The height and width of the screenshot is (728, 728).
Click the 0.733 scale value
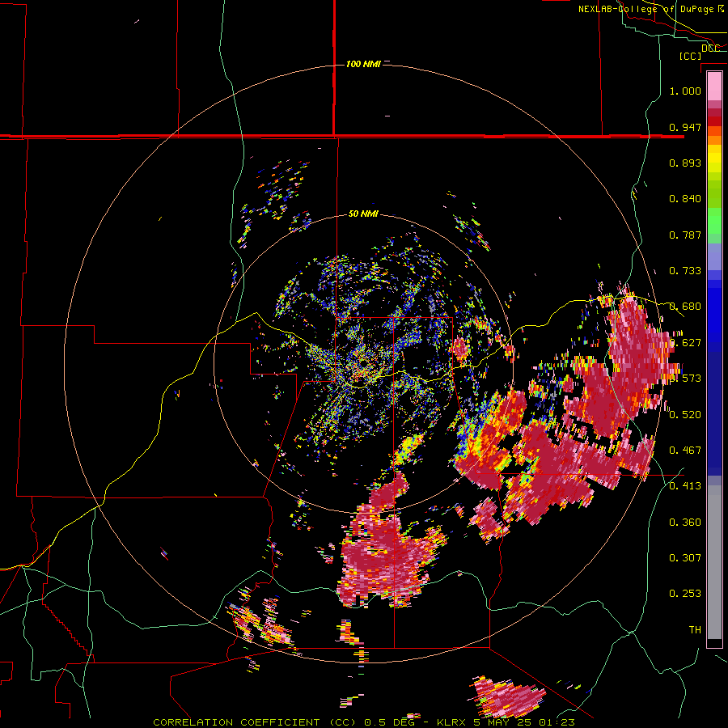(x=685, y=271)
